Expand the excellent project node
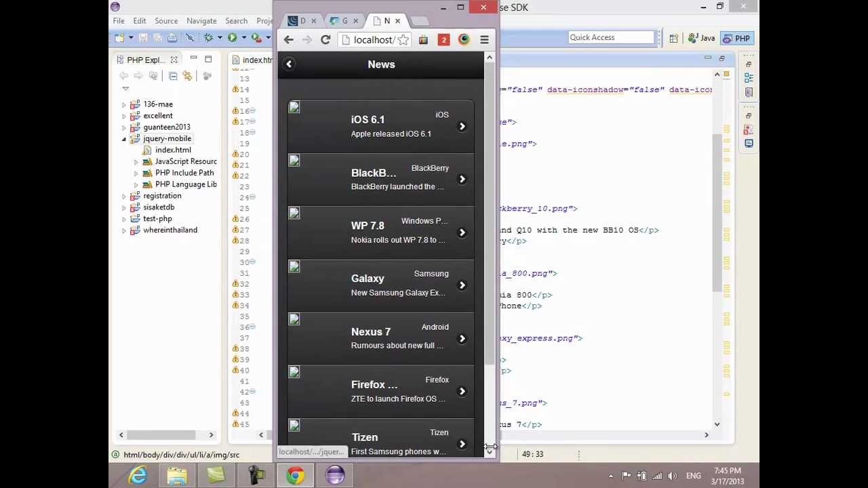Screen dimensions: 868x488 coord(124,117)
